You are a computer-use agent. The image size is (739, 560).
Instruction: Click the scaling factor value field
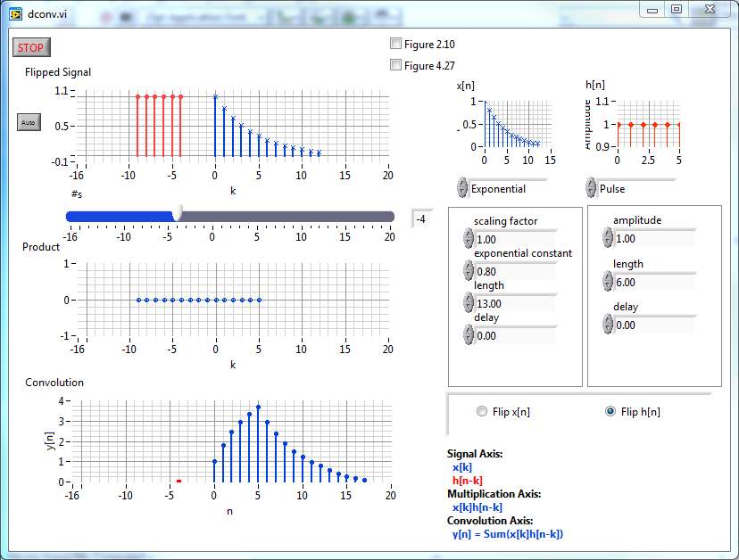pyautogui.click(x=513, y=239)
